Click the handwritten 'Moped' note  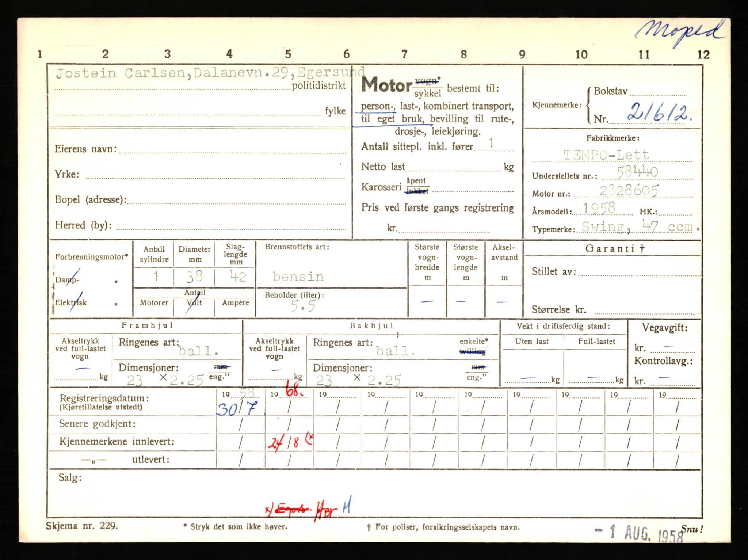(x=680, y=33)
